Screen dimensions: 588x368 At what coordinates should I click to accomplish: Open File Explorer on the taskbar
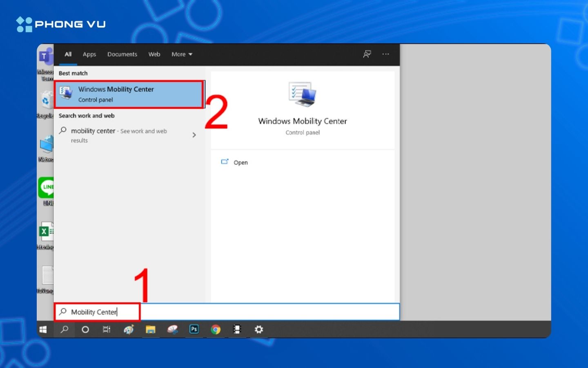pos(151,330)
